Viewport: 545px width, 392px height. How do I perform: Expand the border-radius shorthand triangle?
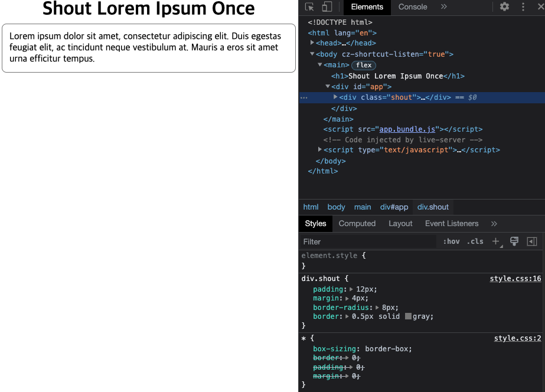pyautogui.click(x=377, y=307)
